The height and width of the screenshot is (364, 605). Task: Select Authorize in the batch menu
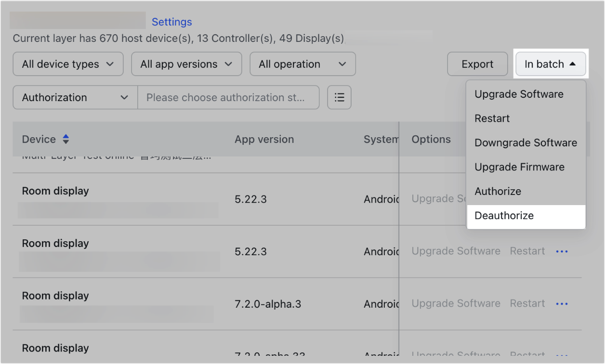(x=498, y=191)
